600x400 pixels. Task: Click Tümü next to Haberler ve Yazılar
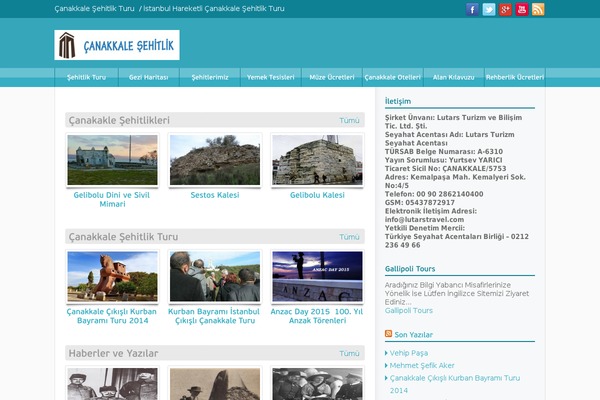tap(349, 353)
